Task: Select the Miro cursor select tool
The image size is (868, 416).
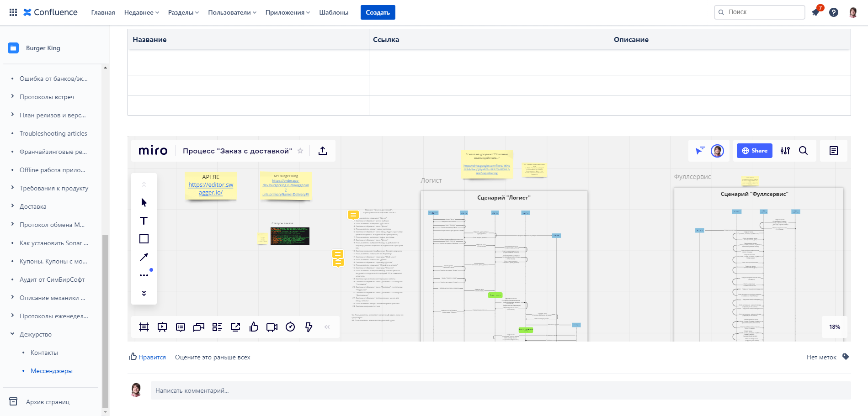Action: click(144, 202)
